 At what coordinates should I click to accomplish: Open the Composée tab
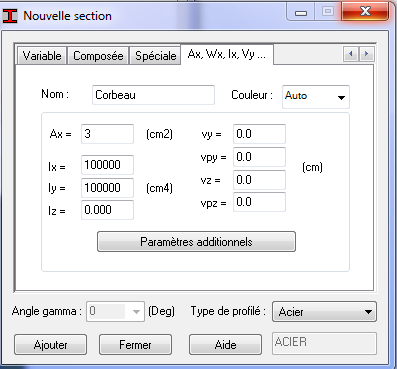coord(98,56)
